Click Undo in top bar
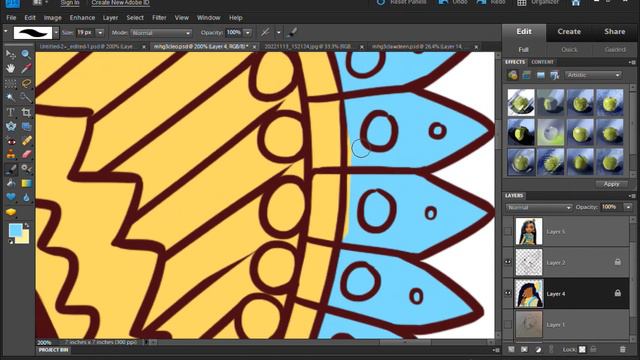 click(453, 2)
